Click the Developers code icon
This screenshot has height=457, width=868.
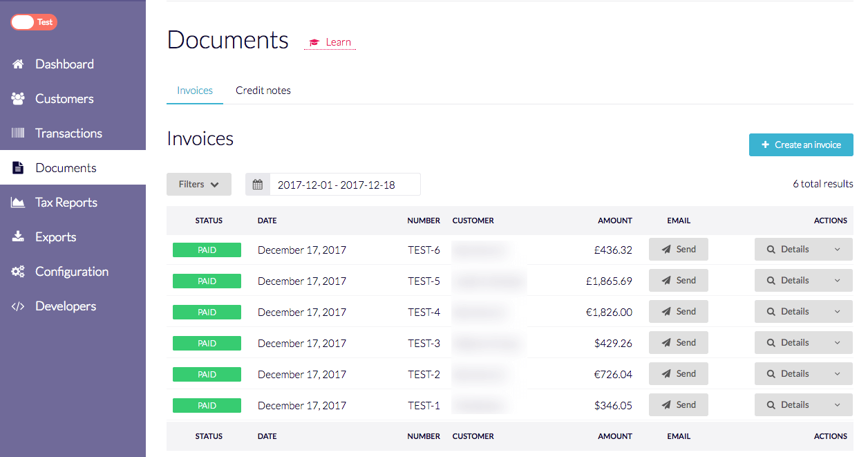click(18, 306)
